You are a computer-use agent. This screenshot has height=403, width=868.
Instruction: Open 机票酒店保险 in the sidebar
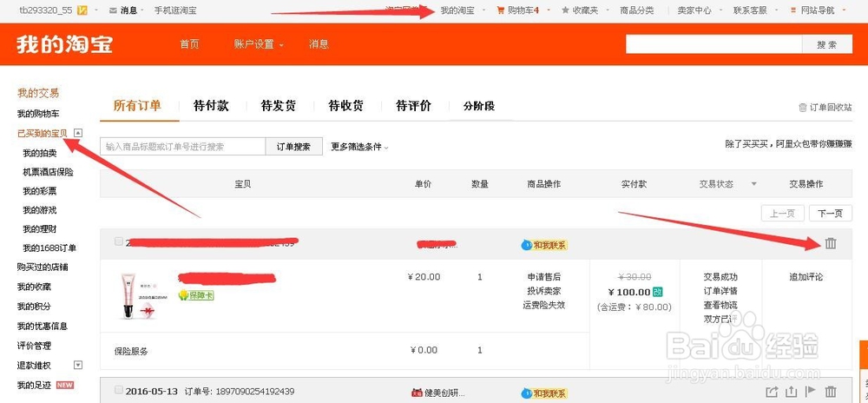tap(48, 172)
